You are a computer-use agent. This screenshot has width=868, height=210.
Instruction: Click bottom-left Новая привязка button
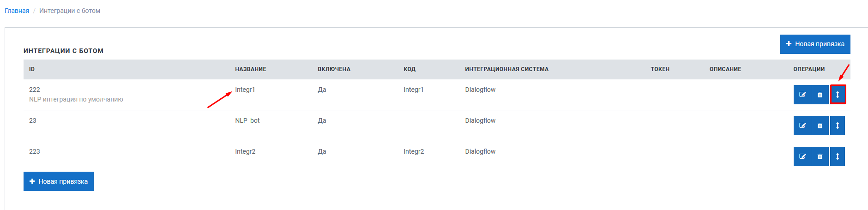tap(59, 181)
